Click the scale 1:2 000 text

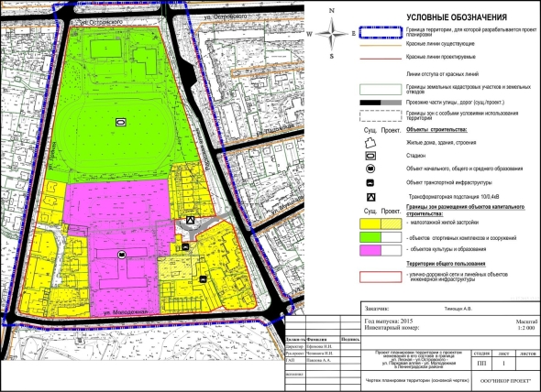(x=526, y=328)
